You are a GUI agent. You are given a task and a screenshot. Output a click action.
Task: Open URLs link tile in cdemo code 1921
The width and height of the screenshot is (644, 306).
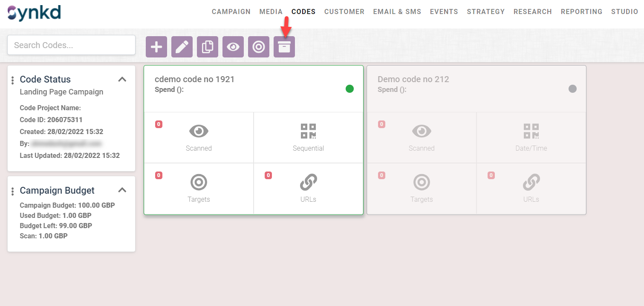click(308, 188)
